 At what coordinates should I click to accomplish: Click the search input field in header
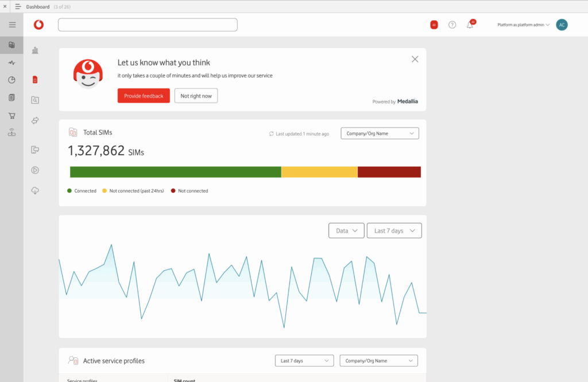pyautogui.click(x=148, y=25)
